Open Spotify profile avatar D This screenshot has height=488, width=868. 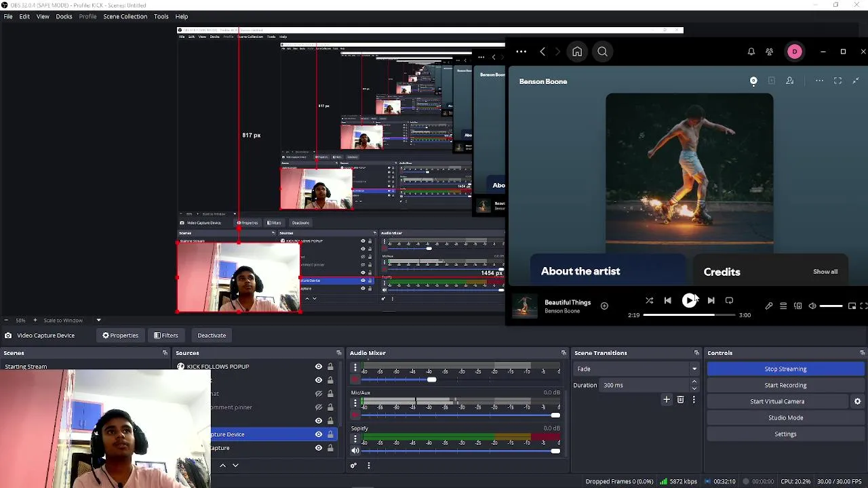[795, 52]
